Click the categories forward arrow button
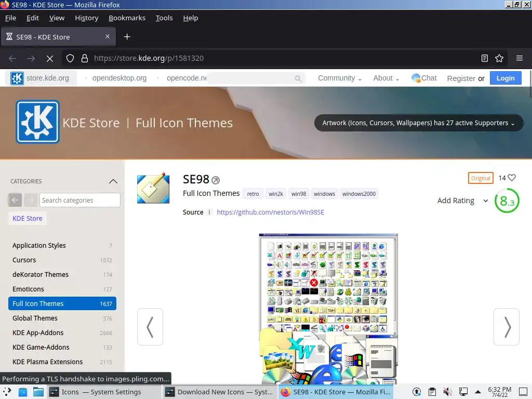 coord(31,200)
